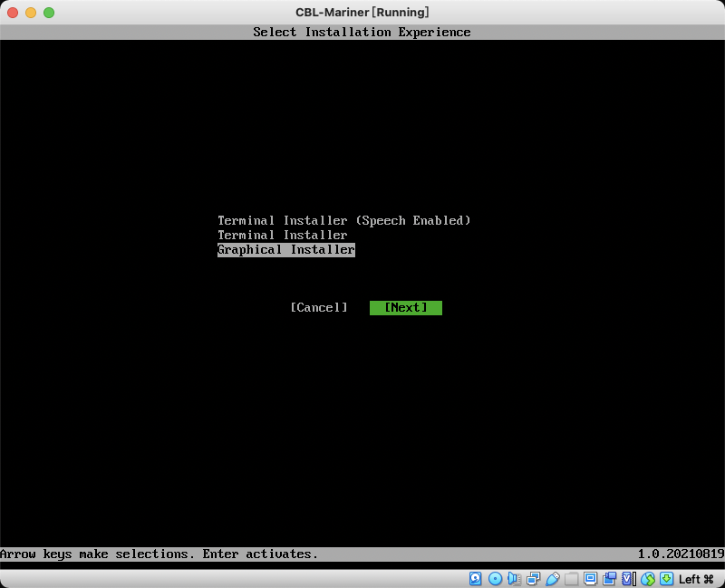Click the mouse integration status icon
This screenshot has height=588, width=725.
pos(648,578)
